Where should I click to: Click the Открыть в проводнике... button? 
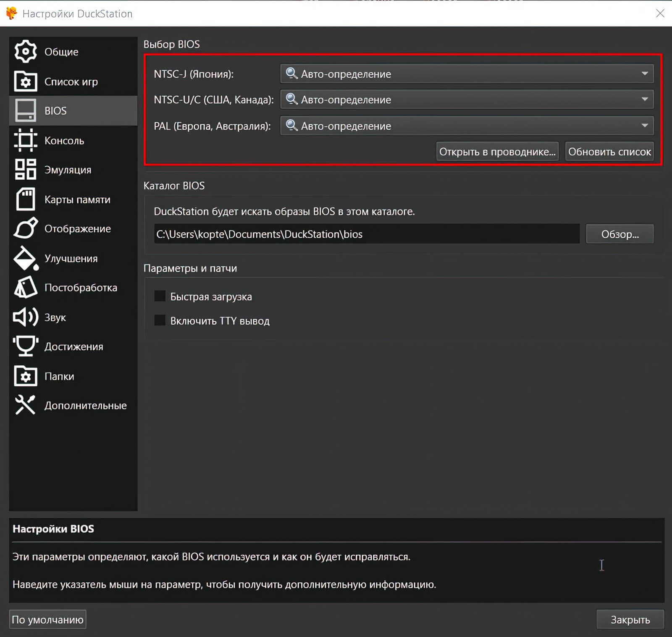point(497,152)
